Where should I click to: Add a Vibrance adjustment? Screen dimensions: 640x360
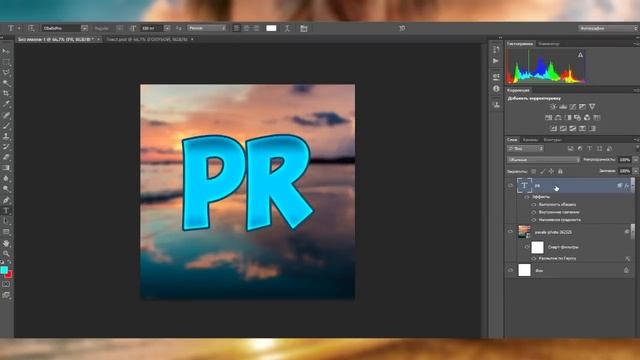pos(592,107)
